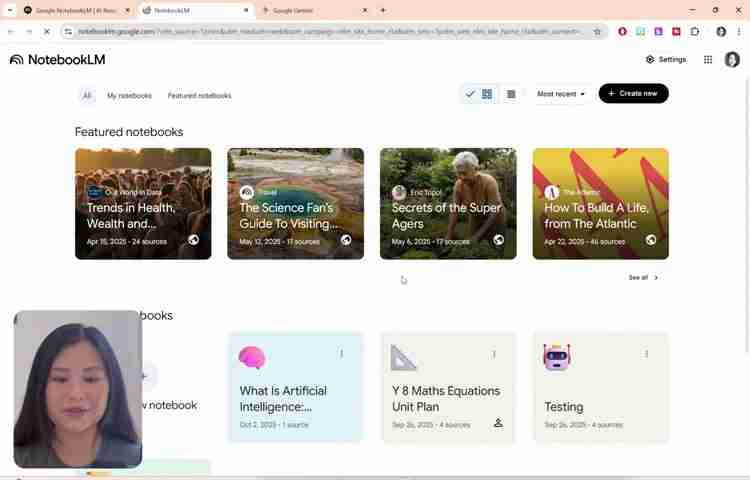The height and width of the screenshot is (480, 750).
Task: Open the Google account avatar
Action: 732,59
